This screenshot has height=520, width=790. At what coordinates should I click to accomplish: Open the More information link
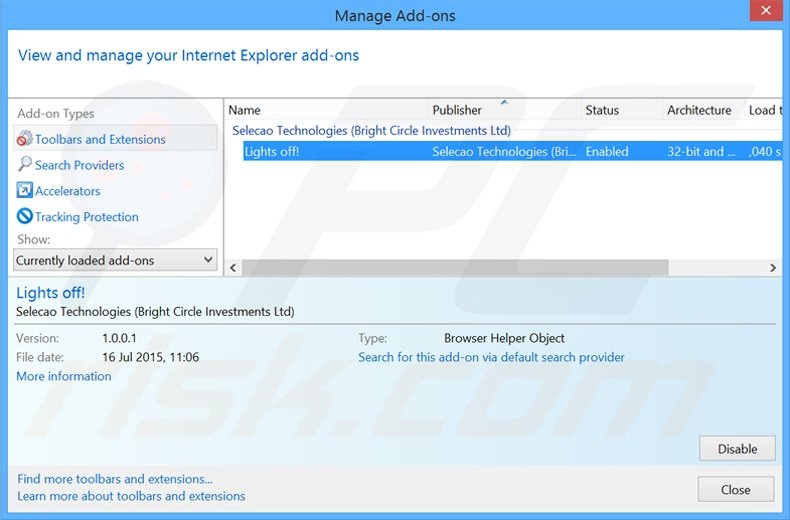click(x=63, y=376)
